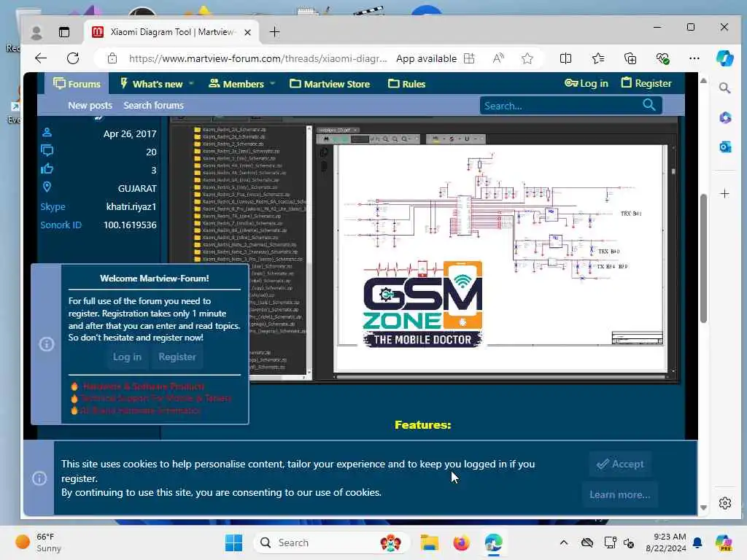Start Read aloud from address bar
The width and height of the screenshot is (747, 560).
tap(498, 58)
